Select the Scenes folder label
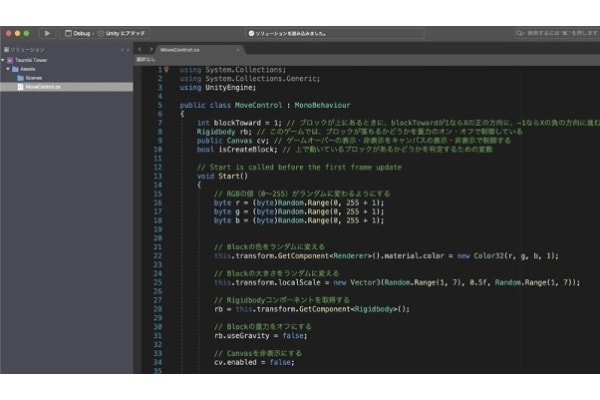Screen dimensions: 600x400 coord(34,78)
